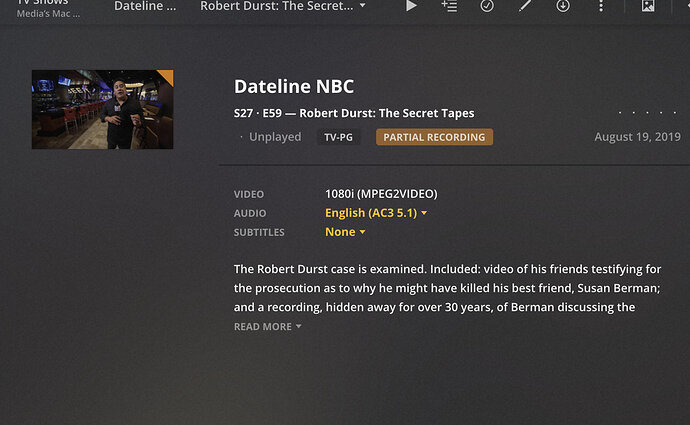Click the TV-PG rating badge

[338, 137]
